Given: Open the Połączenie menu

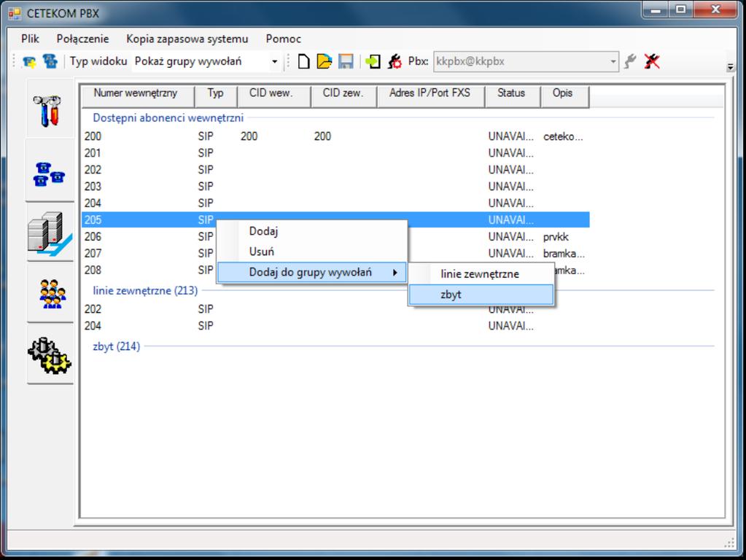Looking at the screenshot, I should 83,39.
